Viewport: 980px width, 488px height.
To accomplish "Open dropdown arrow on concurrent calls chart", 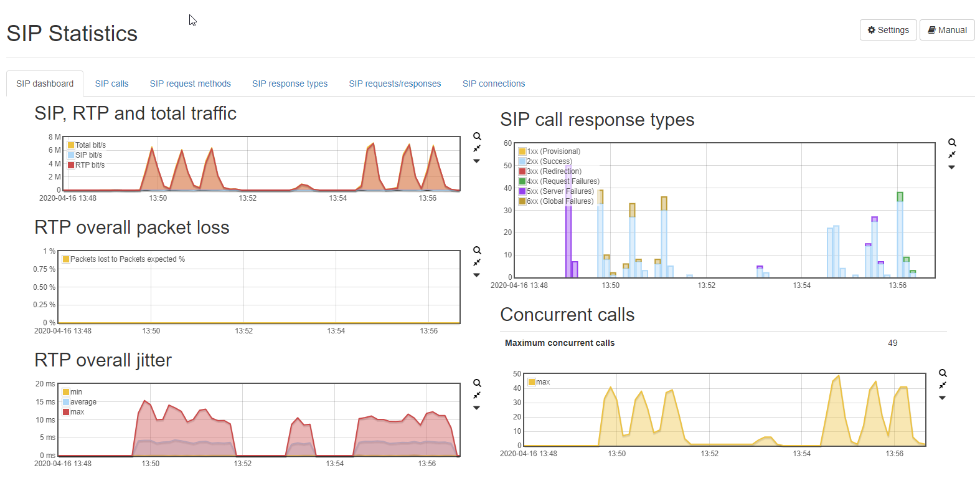I will 943,398.
